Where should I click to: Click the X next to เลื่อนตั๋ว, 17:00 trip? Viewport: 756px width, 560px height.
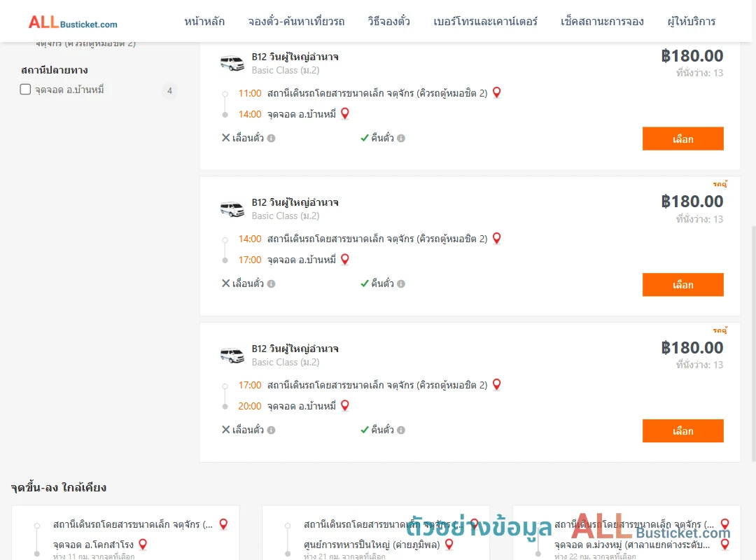coord(225,429)
